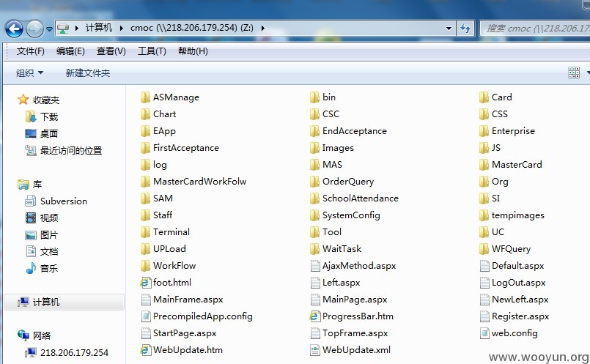Select 音乐 library in navigation pane
This screenshot has height=364, width=590.
41,269
